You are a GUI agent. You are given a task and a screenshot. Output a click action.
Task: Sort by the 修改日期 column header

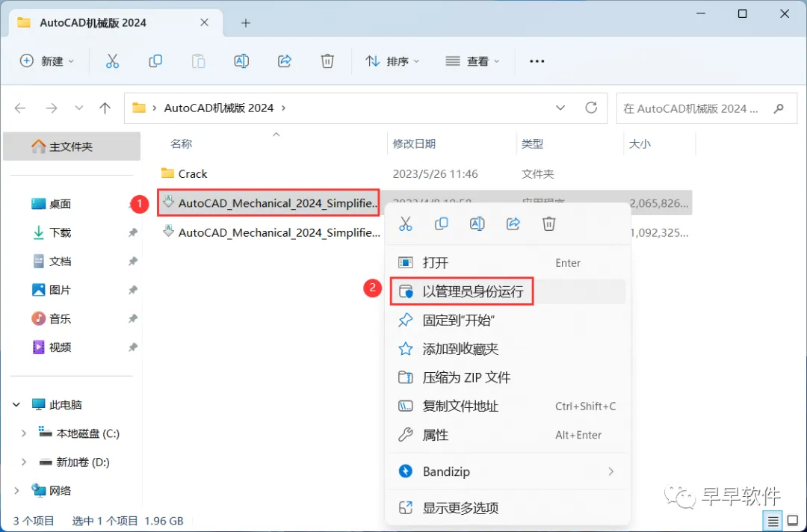tap(414, 144)
